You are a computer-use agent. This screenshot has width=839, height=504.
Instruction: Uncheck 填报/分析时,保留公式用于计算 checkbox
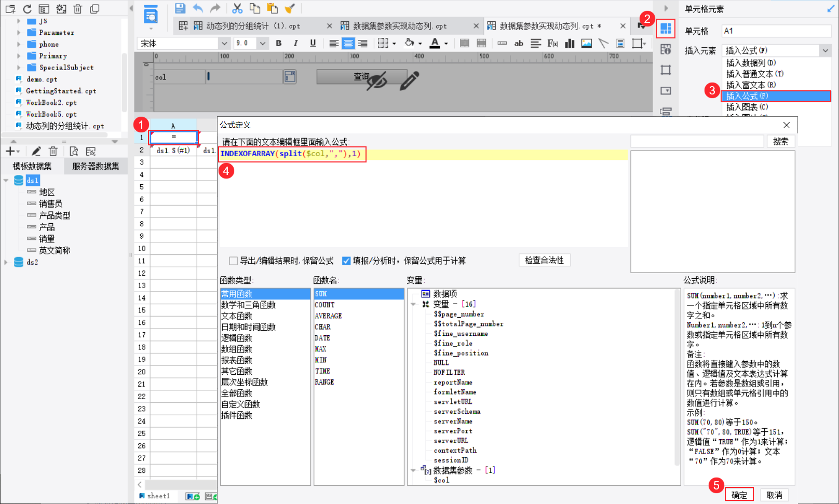coord(346,261)
